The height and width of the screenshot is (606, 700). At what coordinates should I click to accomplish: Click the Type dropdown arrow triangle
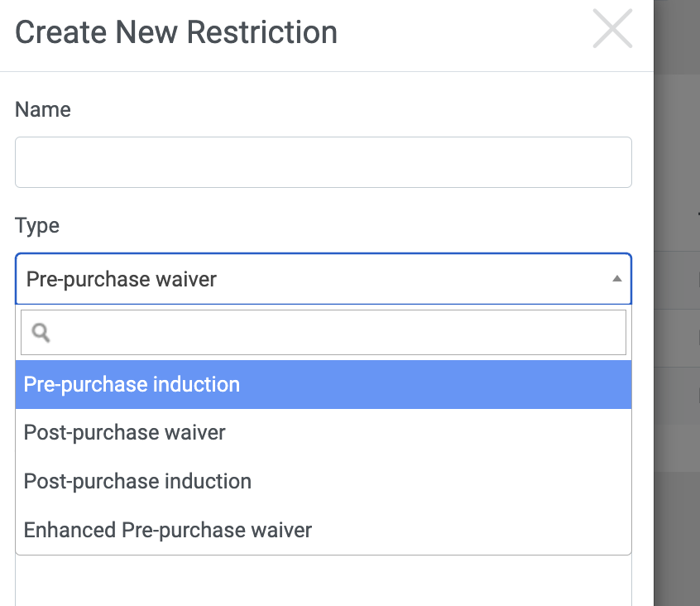(x=616, y=279)
